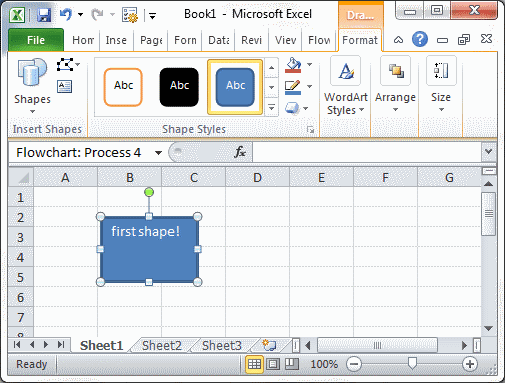Click the vertical scrollbar down arrow
The image size is (505, 383).
[489, 328]
